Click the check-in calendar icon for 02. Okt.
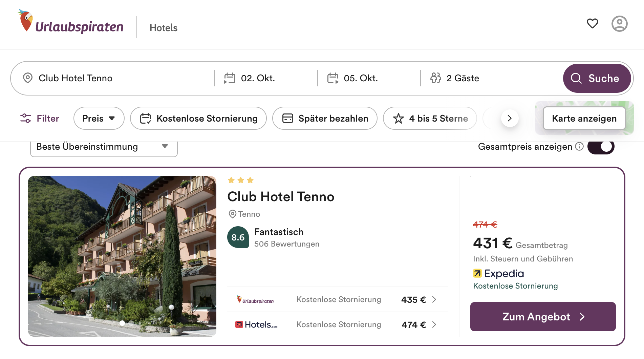This screenshot has width=644, height=359. point(230,78)
